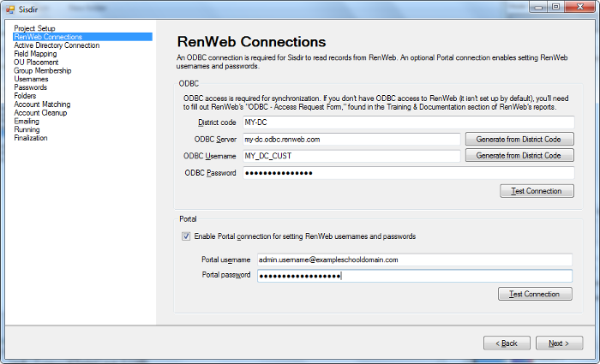Focus the District code field

point(408,122)
